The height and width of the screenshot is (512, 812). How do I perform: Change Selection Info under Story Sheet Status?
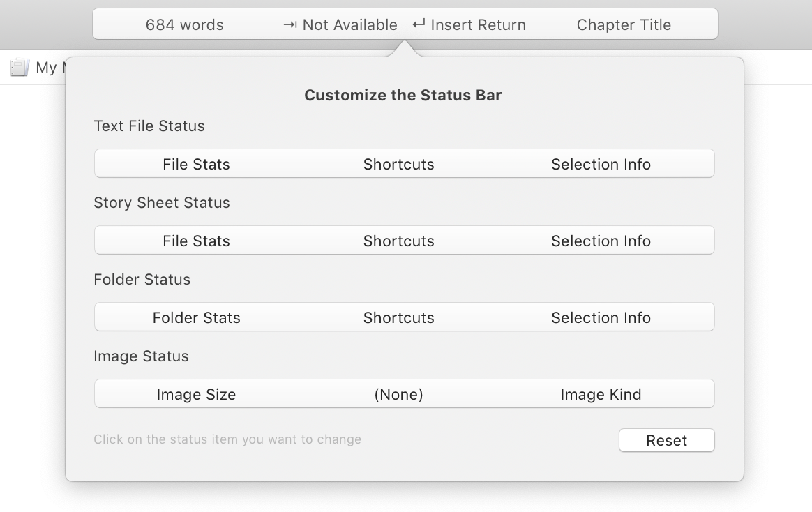[x=601, y=241]
